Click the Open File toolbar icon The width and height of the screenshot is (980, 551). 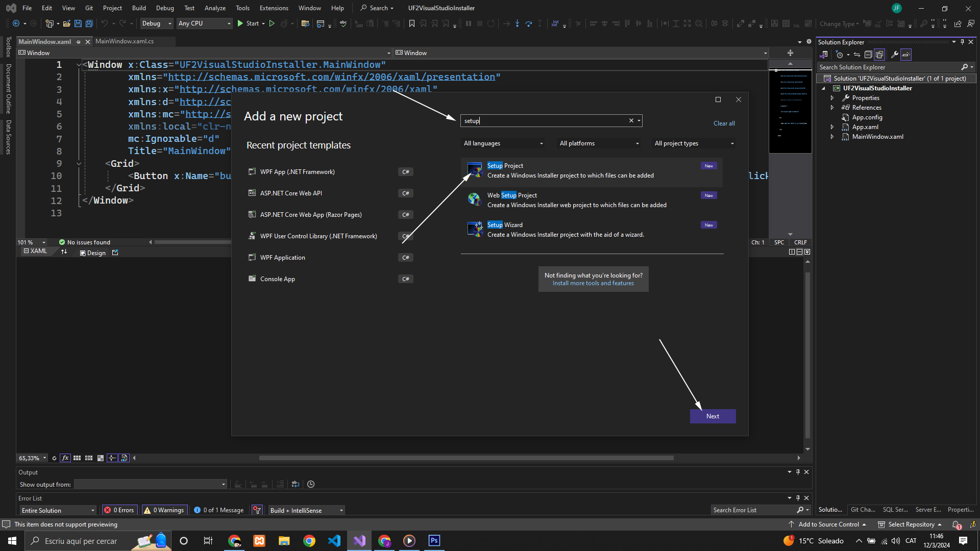[x=66, y=23]
